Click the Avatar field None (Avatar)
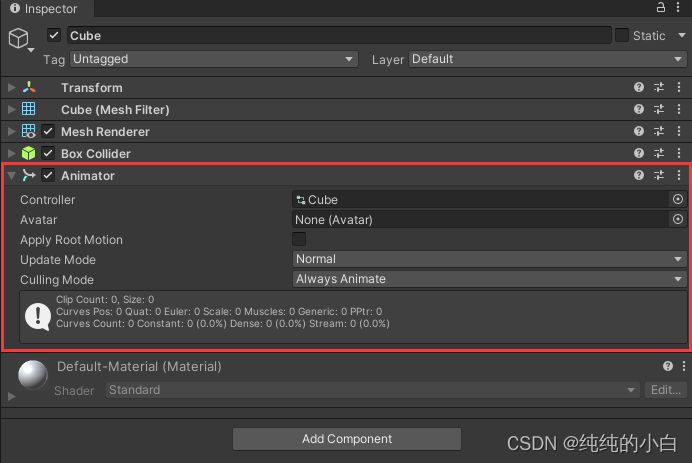 pos(481,219)
